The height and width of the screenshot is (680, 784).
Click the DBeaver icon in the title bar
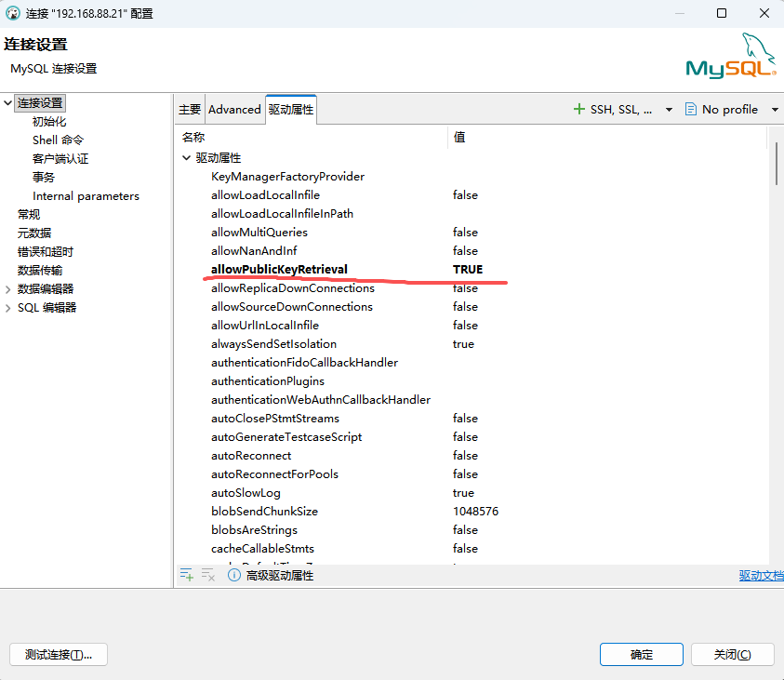[13, 14]
